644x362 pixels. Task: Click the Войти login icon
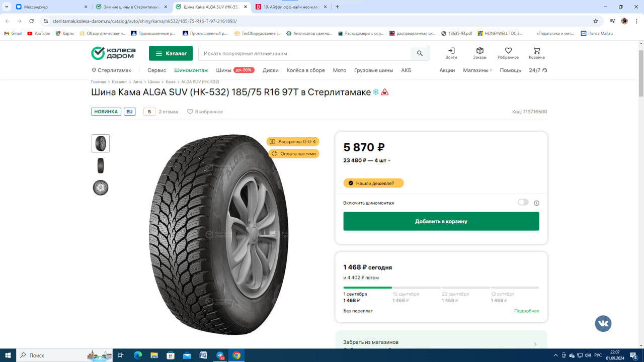point(451,51)
